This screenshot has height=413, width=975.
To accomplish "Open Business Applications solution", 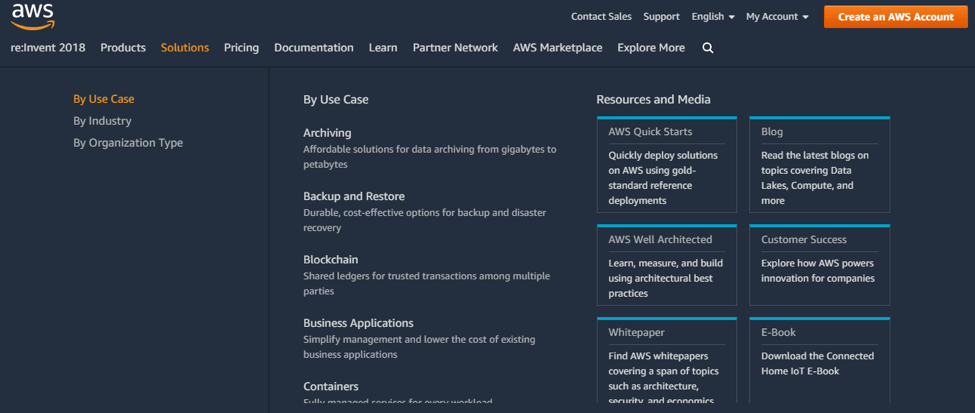I will pos(358,323).
